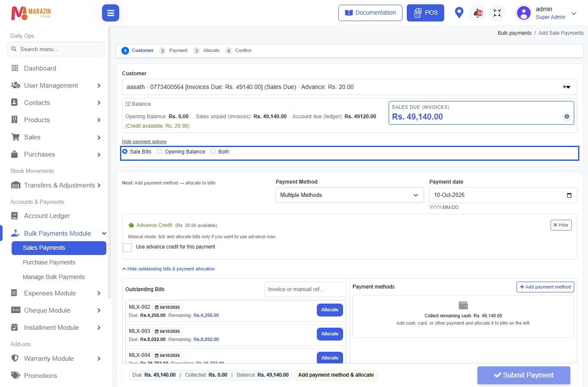This screenshot has height=387, width=588.
Task: Click Submit Payment button
Action: click(x=524, y=375)
